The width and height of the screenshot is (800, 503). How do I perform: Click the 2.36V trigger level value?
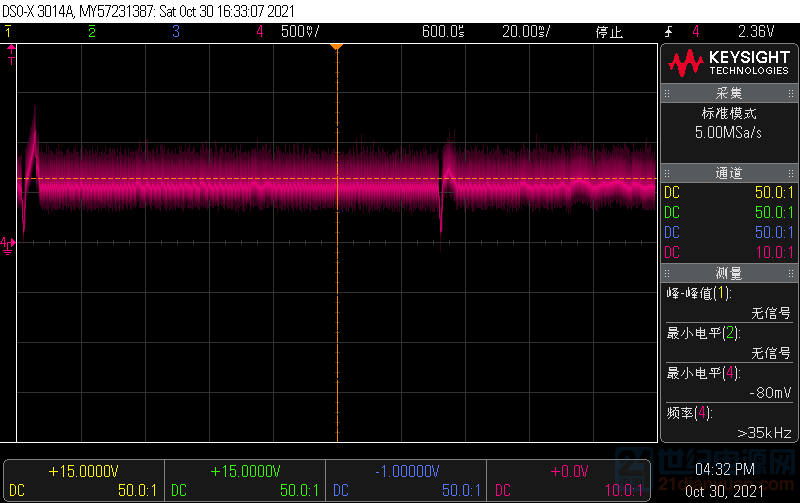[756, 32]
